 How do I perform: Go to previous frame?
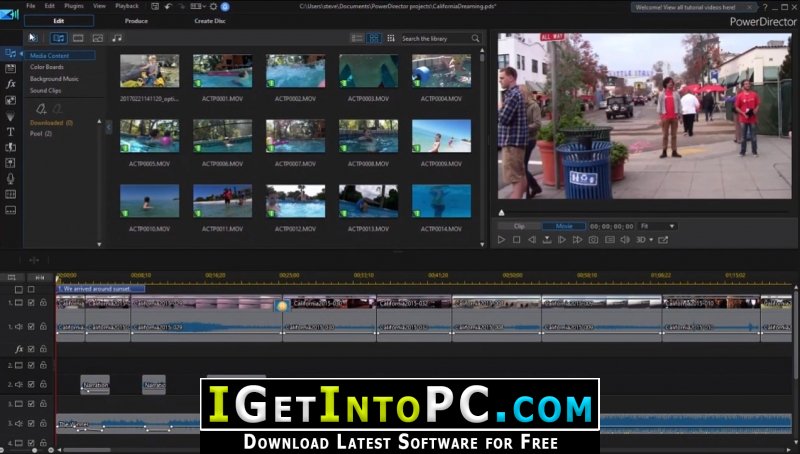pos(532,240)
